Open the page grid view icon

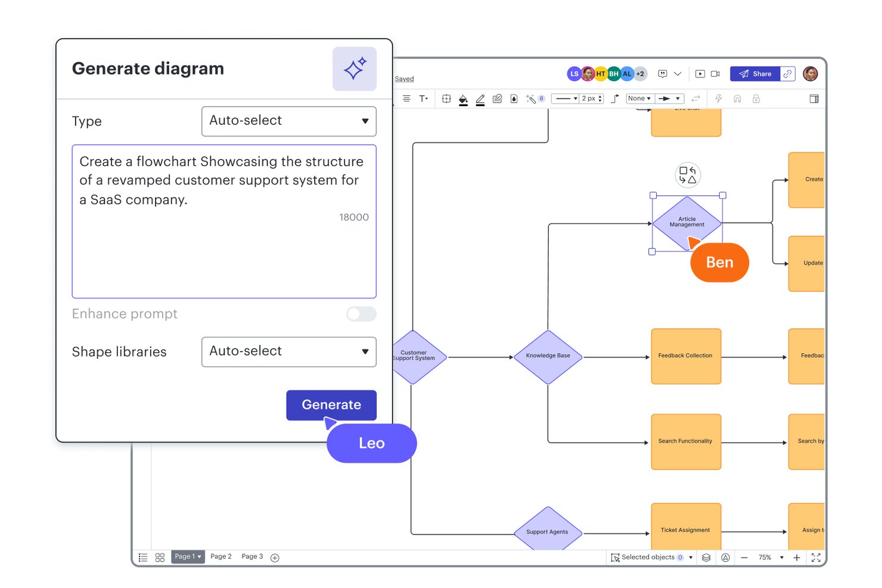[160, 558]
